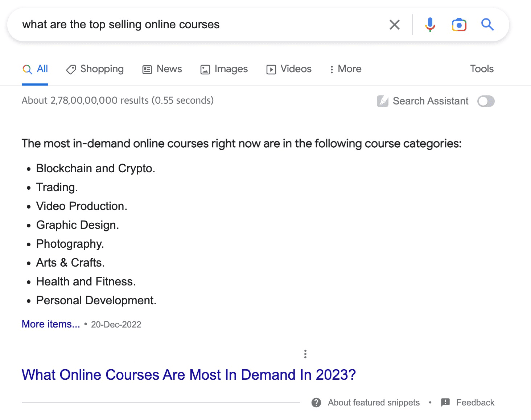The height and width of the screenshot is (420, 531).
Task: Click the 20-Dec-2022 date text
Action: [x=116, y=325]
